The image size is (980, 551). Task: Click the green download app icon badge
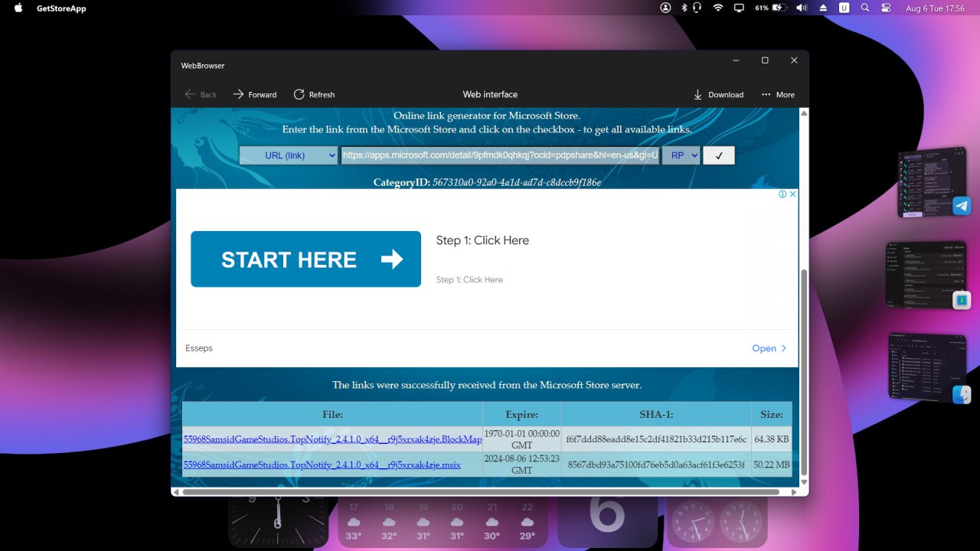click(x=962, y=300)
